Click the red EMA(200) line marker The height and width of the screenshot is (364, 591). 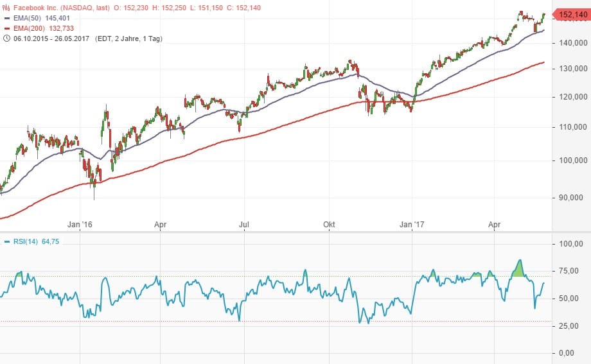point(6,30)
